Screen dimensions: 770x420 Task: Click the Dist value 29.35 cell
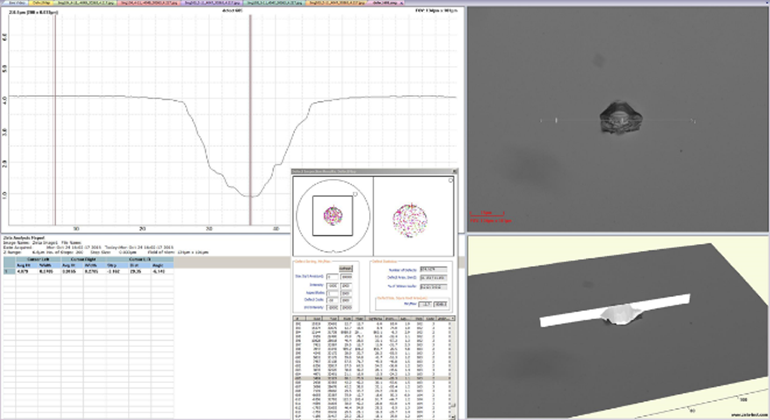click(x=139, y=271)
